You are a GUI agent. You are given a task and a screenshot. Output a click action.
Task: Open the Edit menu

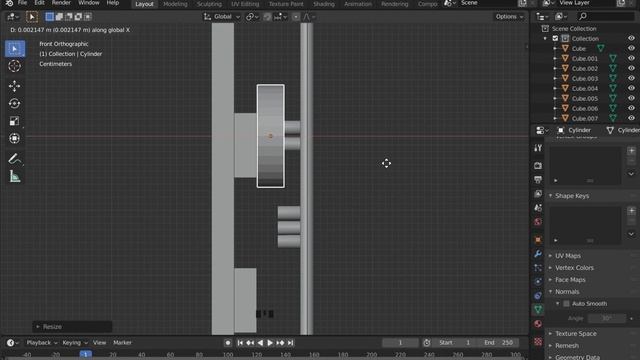pyautogui.click(x=40, y=3)
